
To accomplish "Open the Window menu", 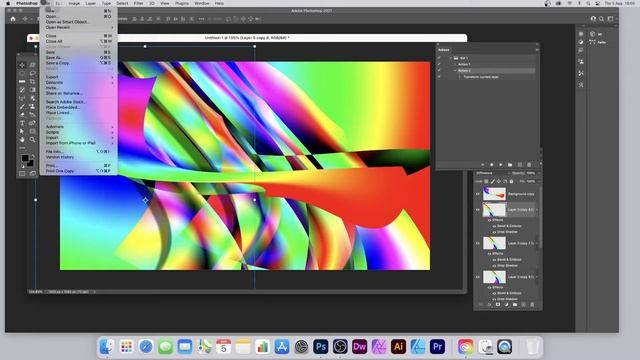I will click(202, 3).
